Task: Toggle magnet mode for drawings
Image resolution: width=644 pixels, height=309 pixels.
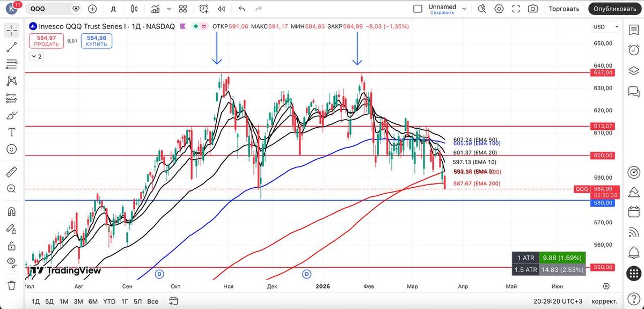Action: point(11,212)
